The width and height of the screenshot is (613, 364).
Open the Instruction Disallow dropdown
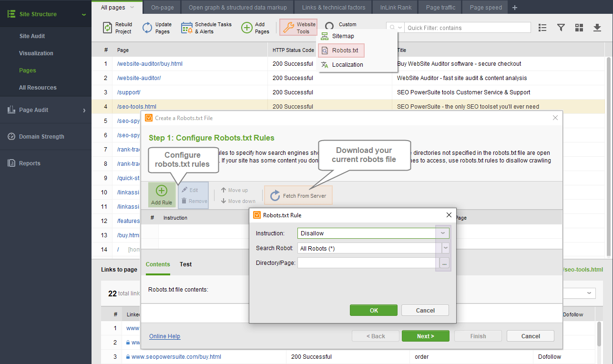443,233
